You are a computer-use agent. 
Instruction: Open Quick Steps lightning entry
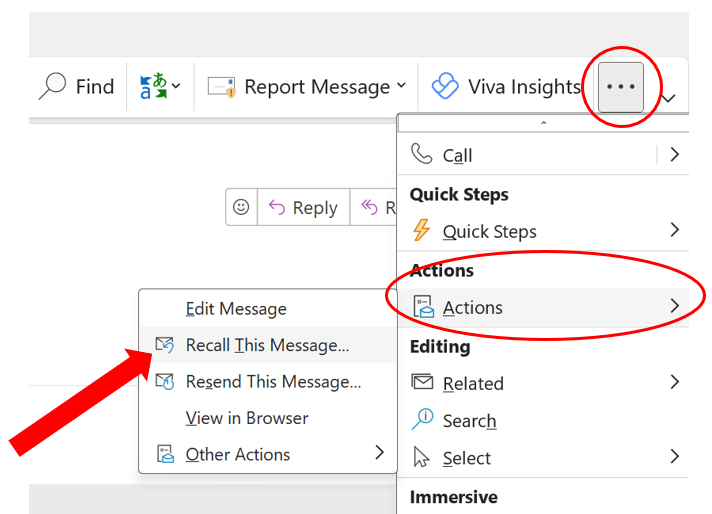(x=544, y=231)
